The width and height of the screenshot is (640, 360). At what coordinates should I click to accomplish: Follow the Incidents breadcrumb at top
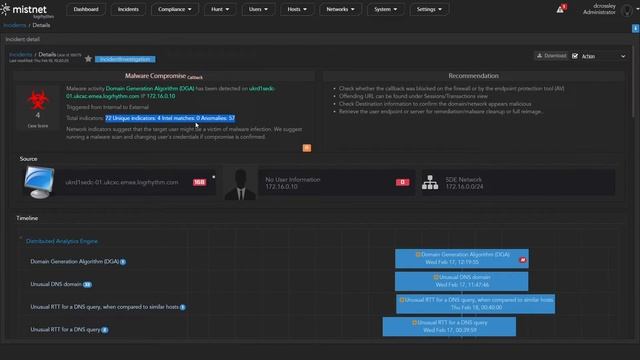pyautogui.click(x=15, y=25)
